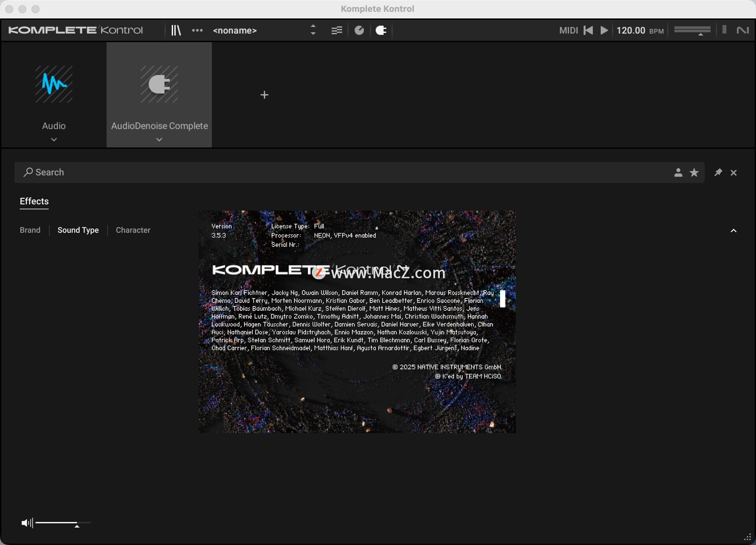This screenshot has width=756, height=545.
Task: Pin the browser panel
Action: [x=718, y=172]
